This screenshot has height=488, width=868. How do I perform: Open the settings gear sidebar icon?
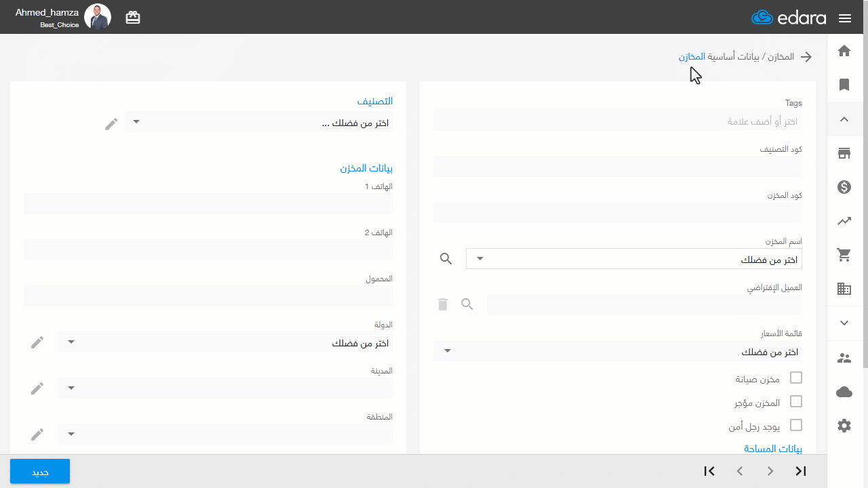(844, 426)
